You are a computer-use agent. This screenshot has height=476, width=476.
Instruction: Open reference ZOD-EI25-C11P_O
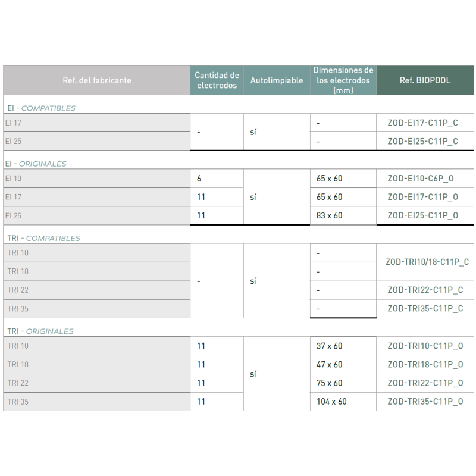point(422,215)
